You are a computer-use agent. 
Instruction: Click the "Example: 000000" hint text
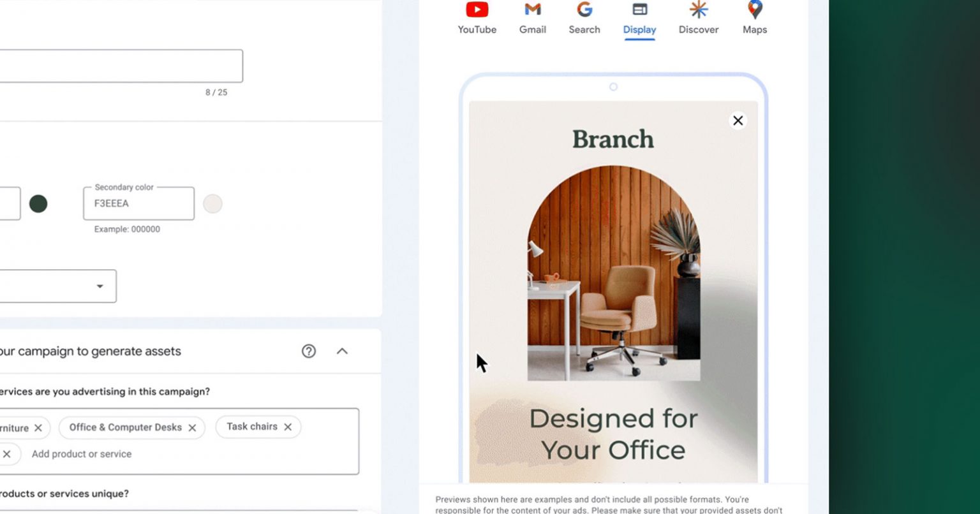tap(127, 229)
